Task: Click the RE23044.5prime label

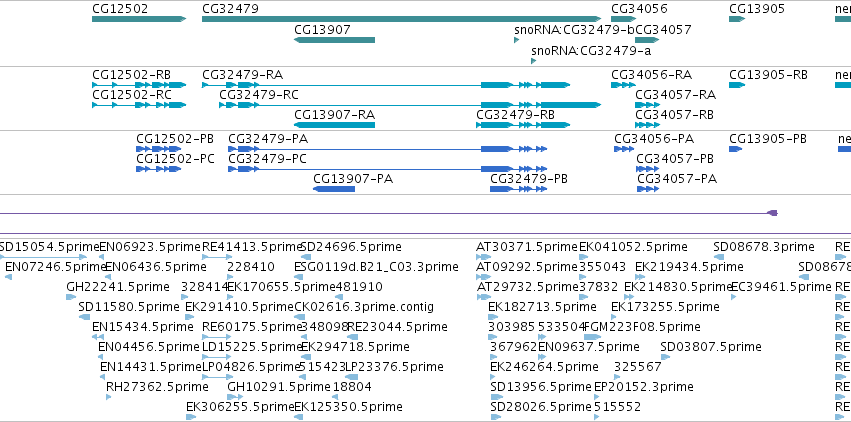Action: click(x=397, y=327)
